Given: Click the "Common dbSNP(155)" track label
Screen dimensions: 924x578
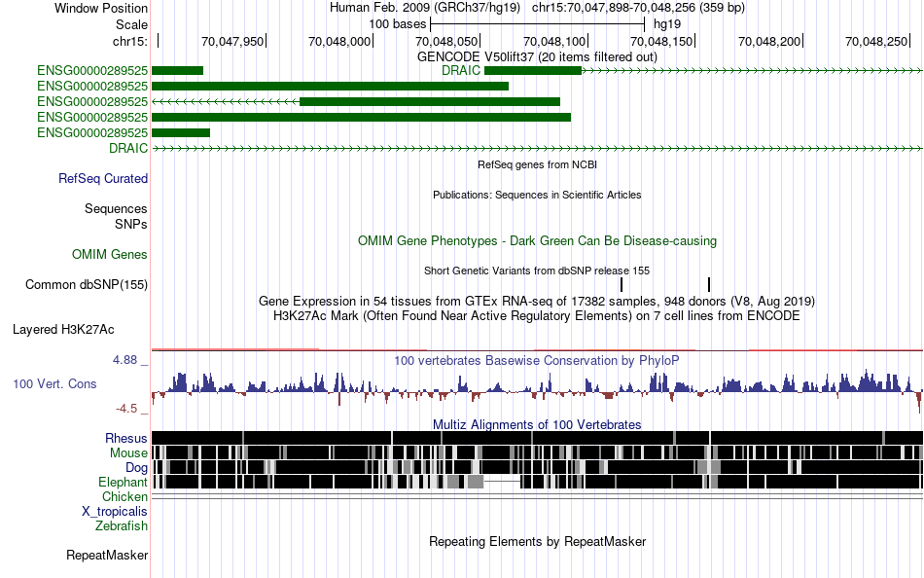Looking at the screenshot, I should (x=86, y=284).
